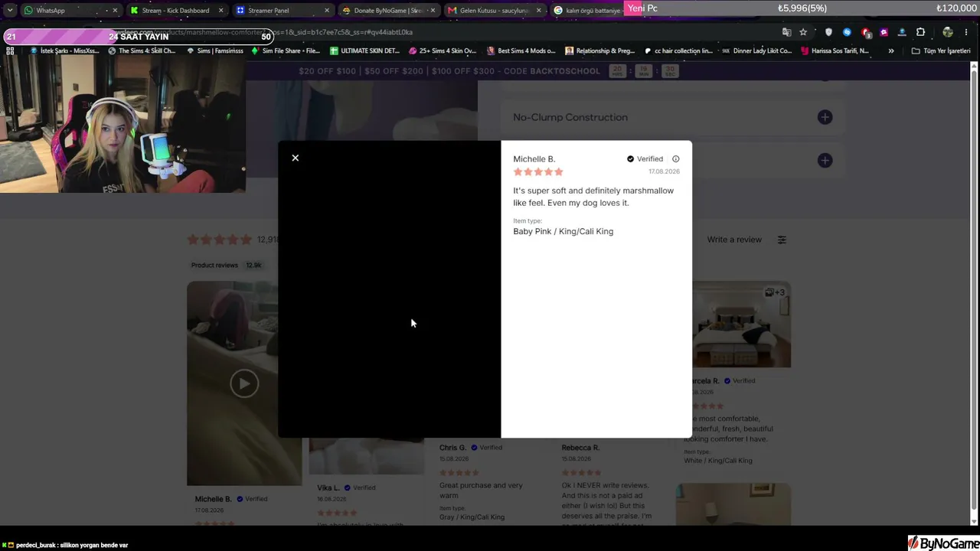980x551 pixels.
Task: Click the +3 photos icon on Marcela's review
Action: (x=775, y=292)
